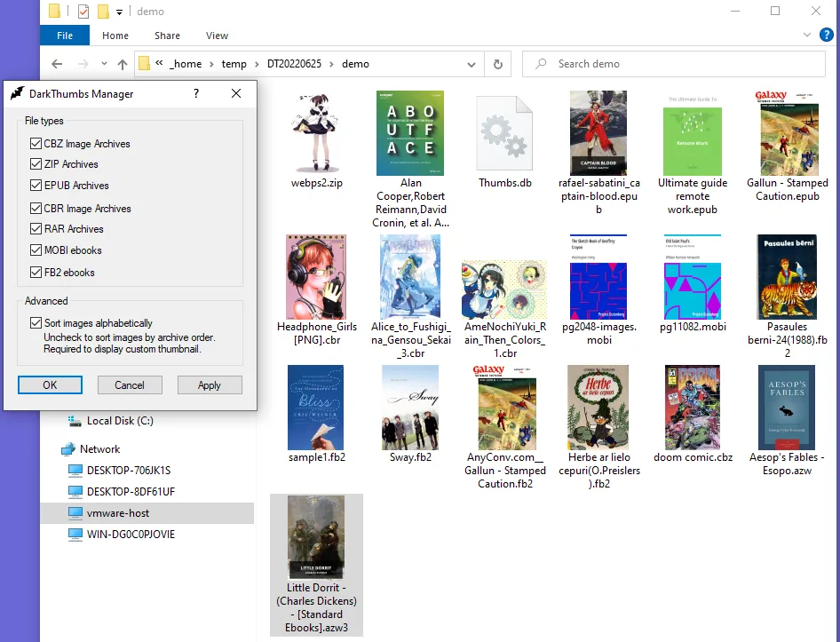Switch to the View ribbon tab
The image size is (840, 642).
[x=217, y=36]
